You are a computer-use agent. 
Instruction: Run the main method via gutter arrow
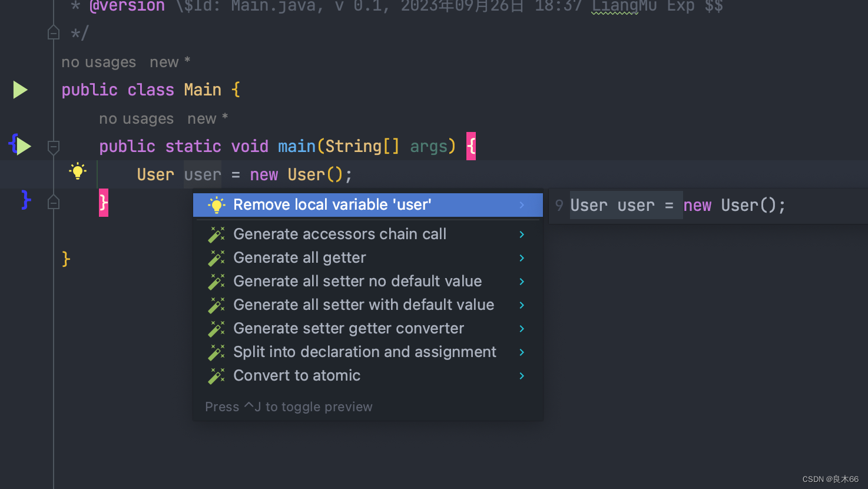pyautogui.click(x=24, y=146)
